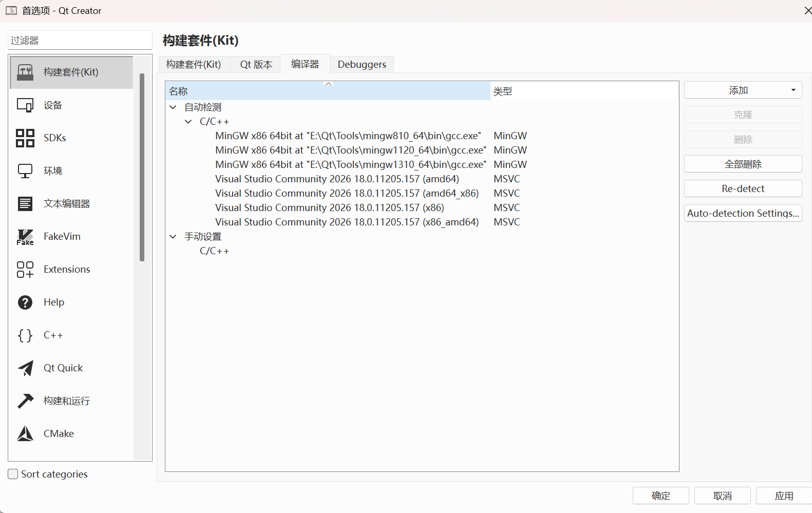Viewport: 812px width, 513px height.
Task: Switch to the 构建套件(Kit) tab
Action: 193,64
